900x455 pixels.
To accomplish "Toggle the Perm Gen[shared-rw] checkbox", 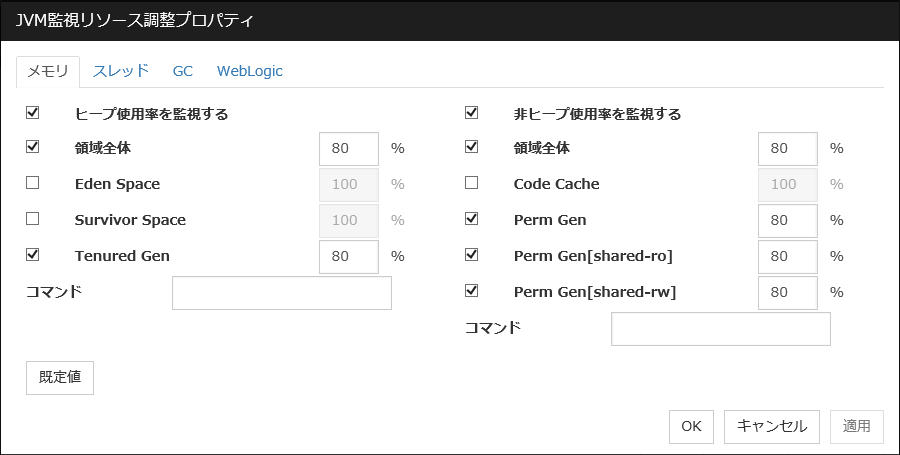I will pos(472,291).
